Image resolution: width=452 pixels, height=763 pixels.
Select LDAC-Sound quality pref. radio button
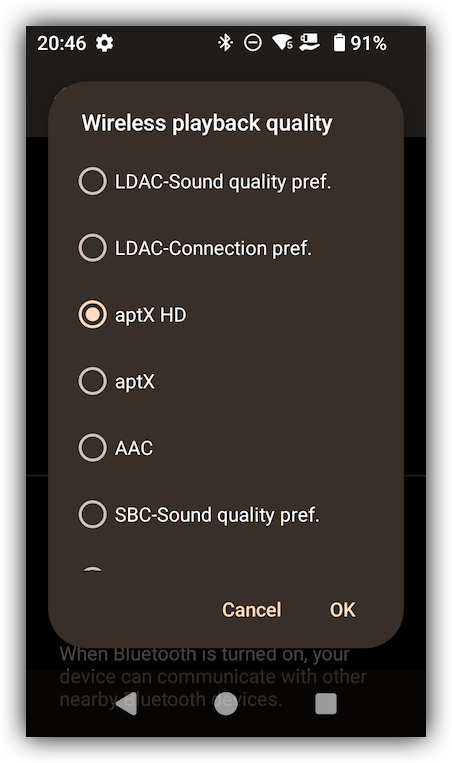pos(92,181)
